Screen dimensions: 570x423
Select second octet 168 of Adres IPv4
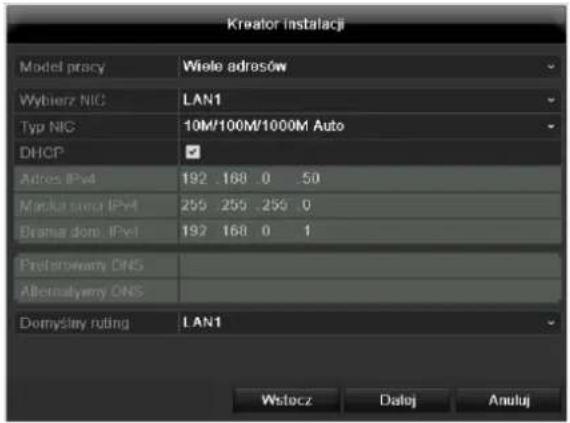click(233, 178)
